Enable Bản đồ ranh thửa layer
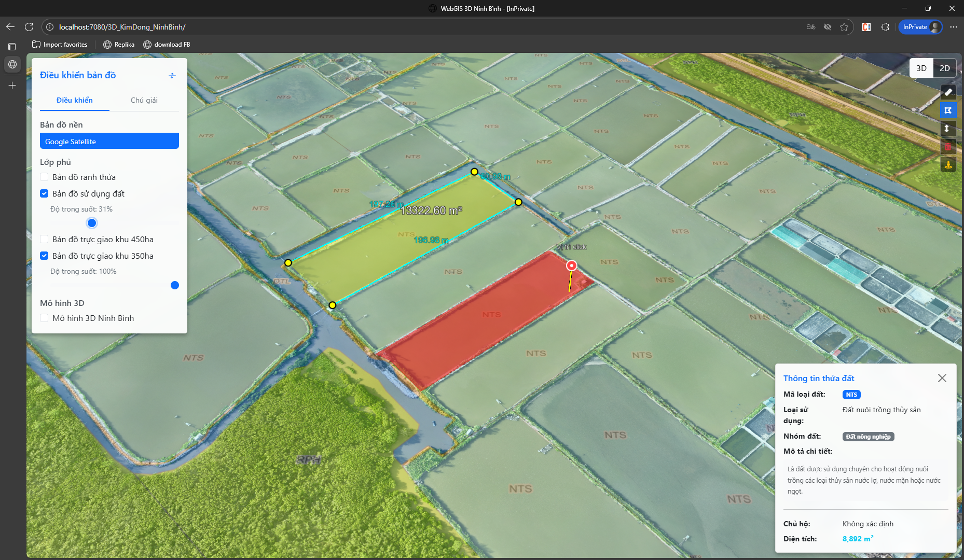This screenshot has height=560, width=964. point(45,177)
